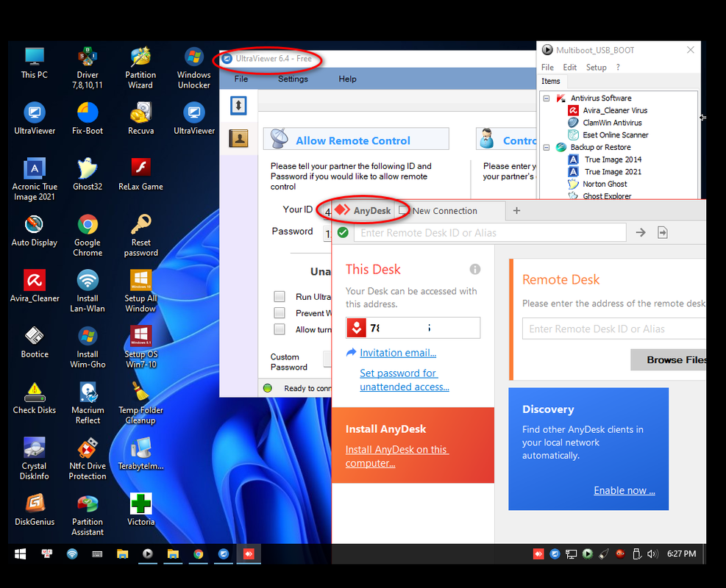Open the ReLax Game shortcut
This screenshot has height=588, width=726.
(x=140, y=174)
